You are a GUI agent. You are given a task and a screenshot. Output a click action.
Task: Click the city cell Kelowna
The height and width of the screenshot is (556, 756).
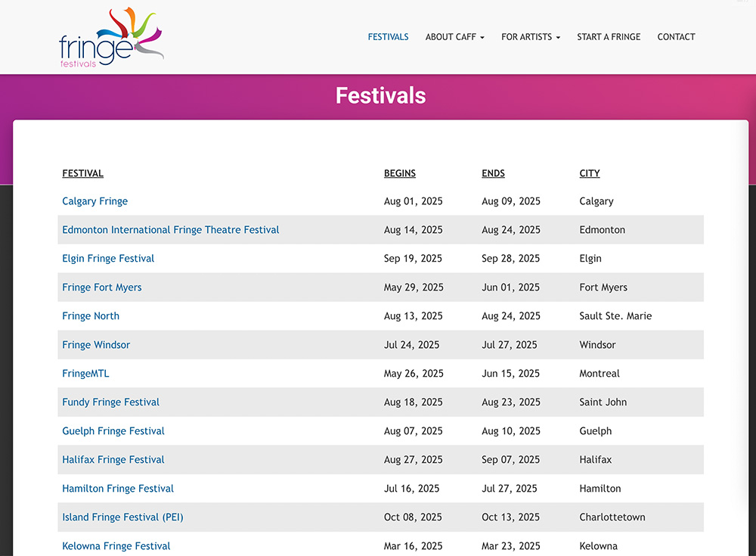point(598,546)
